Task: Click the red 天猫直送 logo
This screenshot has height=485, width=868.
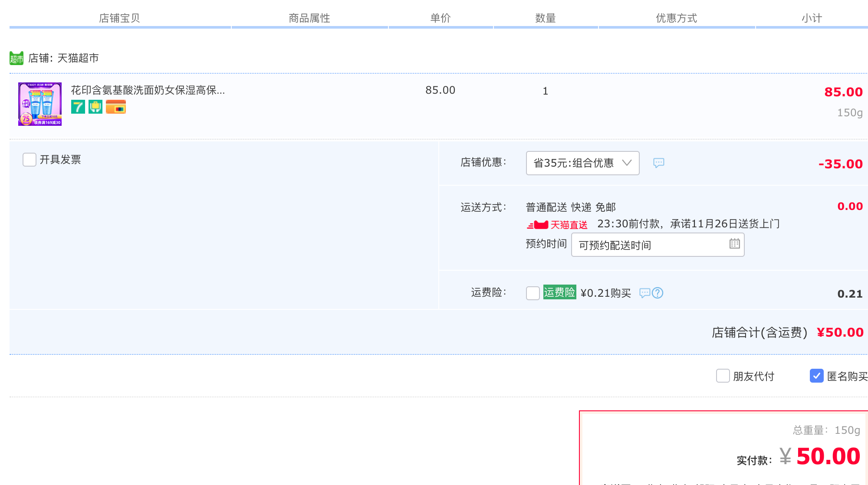Action: [x=557, y=225]
